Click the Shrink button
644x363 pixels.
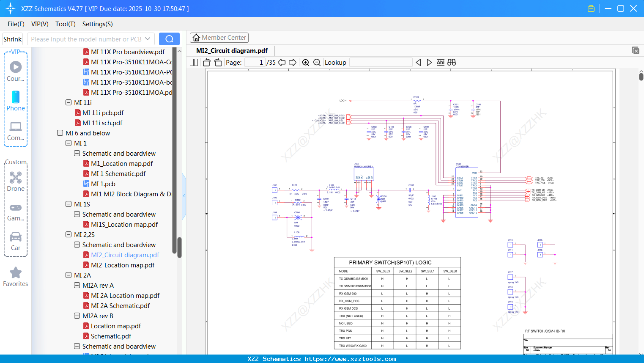tap(12, 38)
